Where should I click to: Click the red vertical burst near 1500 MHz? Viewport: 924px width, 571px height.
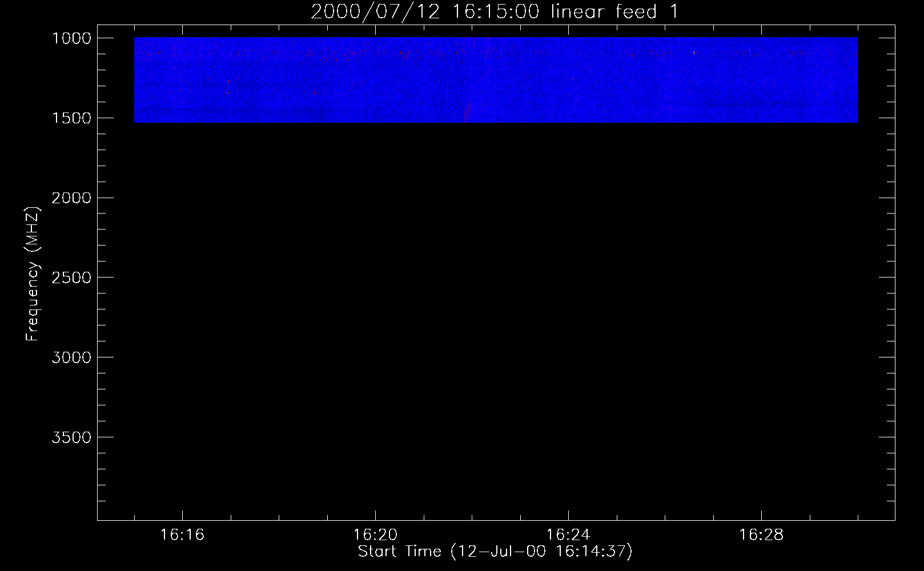pyautogui.click(x=465, y=114)
